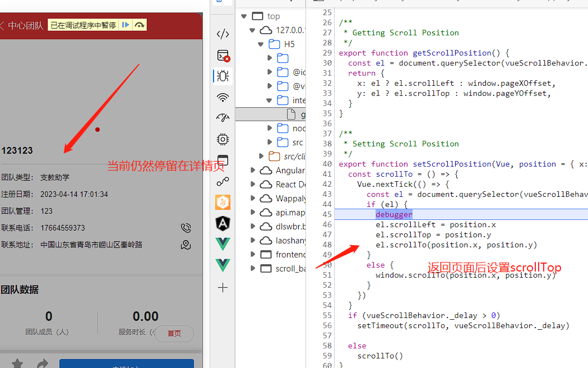The image size is (588, 368).
Task: Collapse the H5 folder in file tree
Action: [261, 44]
